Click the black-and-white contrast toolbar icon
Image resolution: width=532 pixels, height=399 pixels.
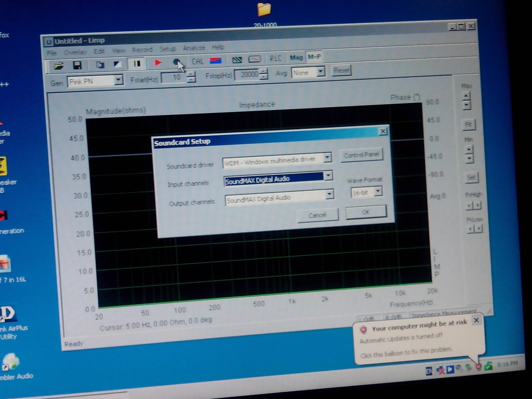click(x=118, y=64)
